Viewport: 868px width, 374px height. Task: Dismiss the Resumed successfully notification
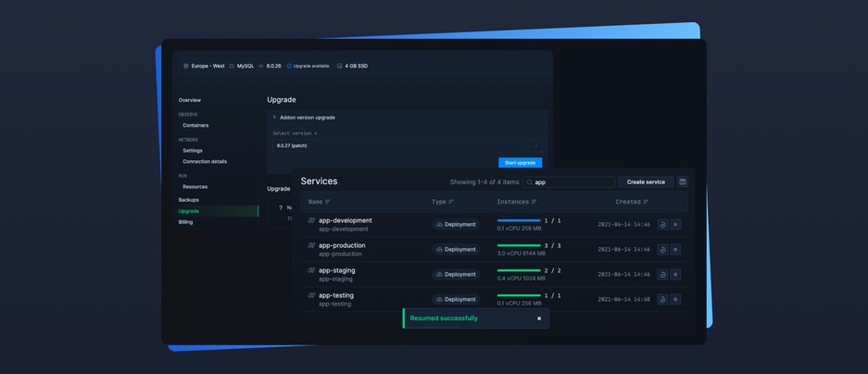pyautogui.click(x=539, y=318)
